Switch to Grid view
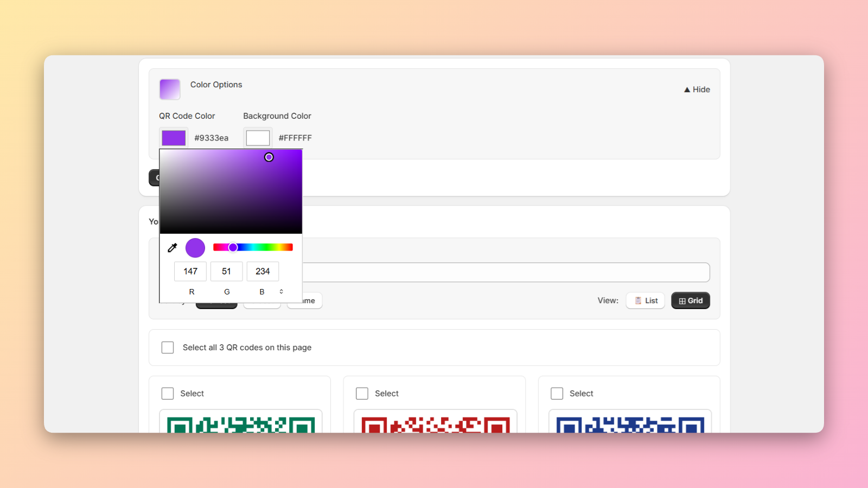This screenshot has height=488, width=868. tap(690, 300)
